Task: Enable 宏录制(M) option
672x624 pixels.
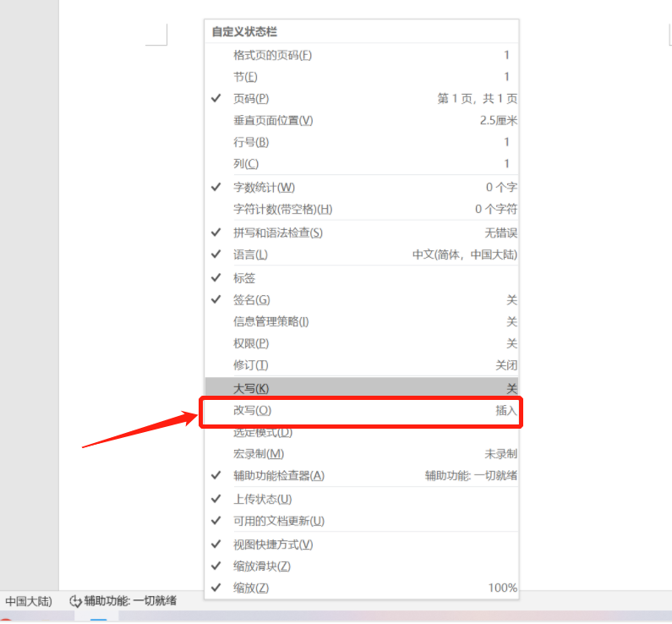Action: 361,454
